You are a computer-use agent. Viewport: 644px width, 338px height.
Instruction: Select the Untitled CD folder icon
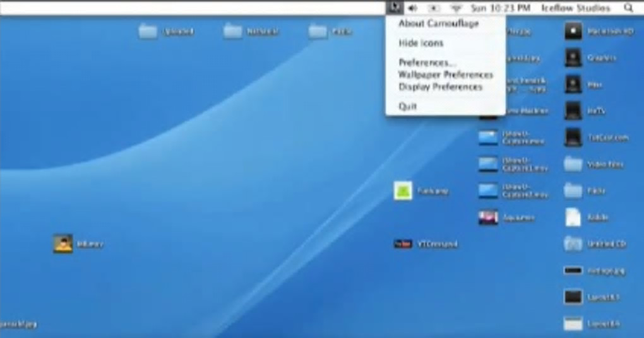tap(573, 243)
